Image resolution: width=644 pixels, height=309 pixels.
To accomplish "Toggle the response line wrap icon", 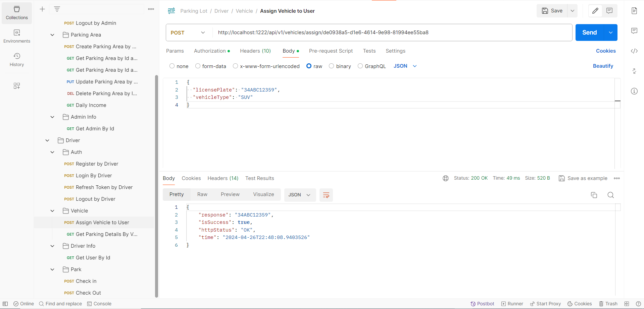I will pos(326,195).
